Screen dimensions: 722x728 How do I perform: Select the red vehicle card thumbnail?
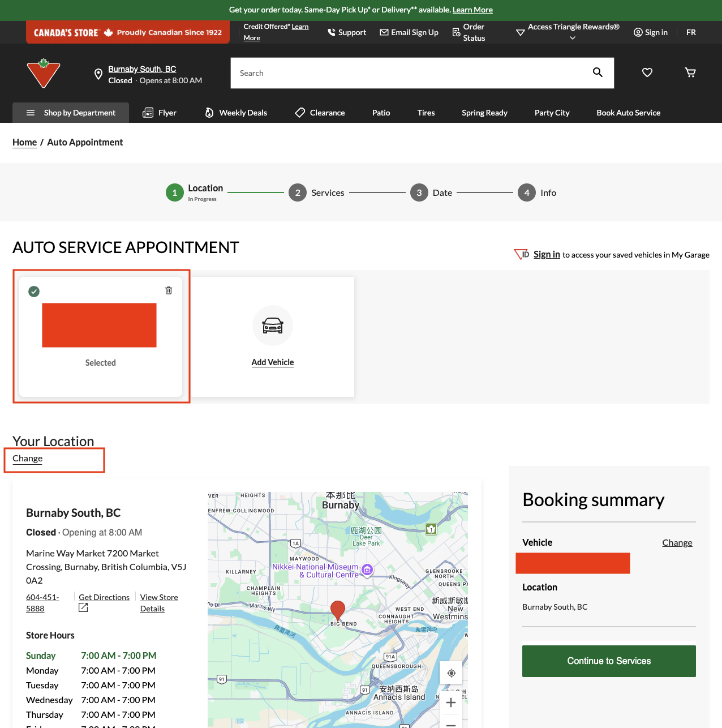click(100, 325)
